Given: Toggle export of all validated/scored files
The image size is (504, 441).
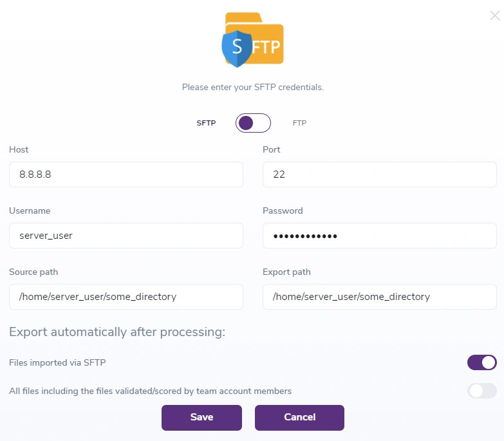Looking at the screenshot, I should (481, 391).
